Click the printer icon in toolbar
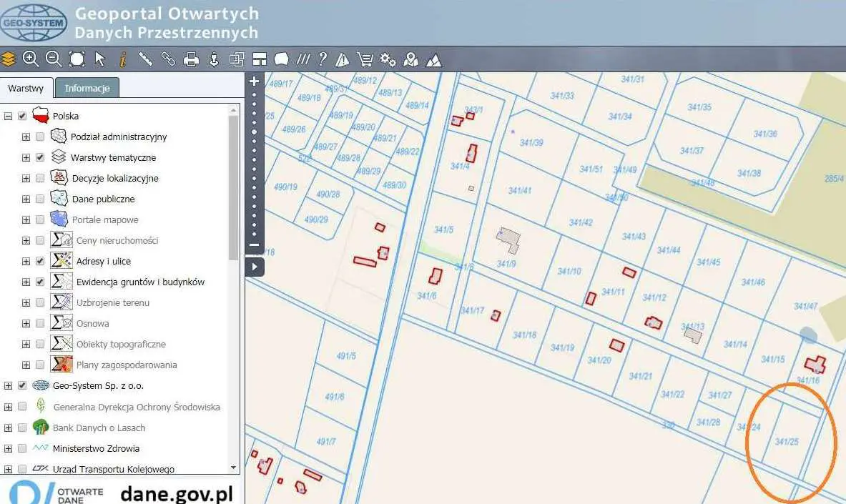This screenshot has height=504, width=846. [x=191, y=59]
